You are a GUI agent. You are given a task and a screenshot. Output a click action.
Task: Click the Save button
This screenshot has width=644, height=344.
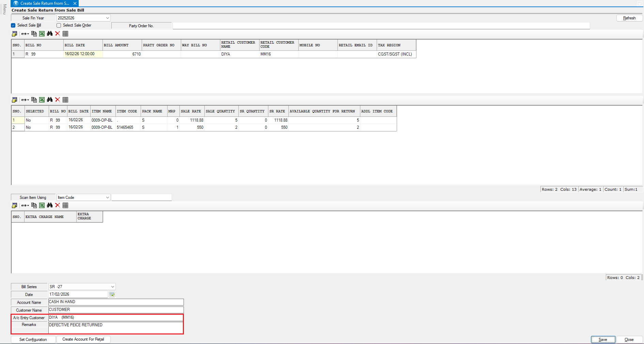(603, 340)
